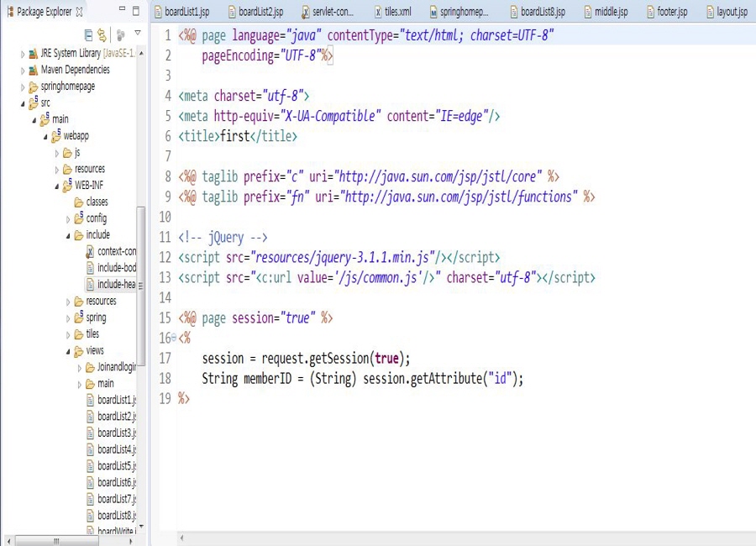Image resolution: width=756 pixels, height=546 pixels.
Task: Click the context-con XML file icon
Action: (90, 251)
